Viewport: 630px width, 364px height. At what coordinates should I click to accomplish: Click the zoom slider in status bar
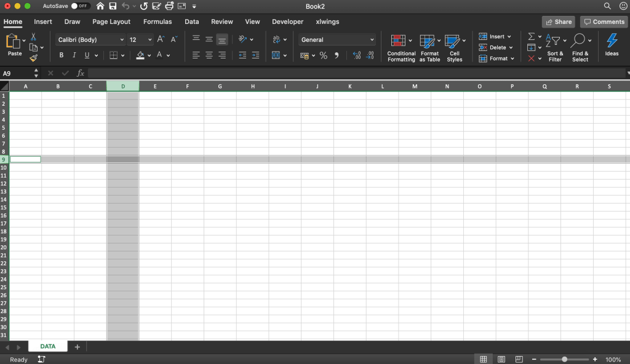click(564, 359)
